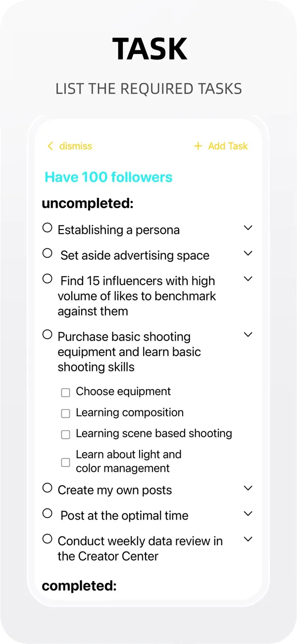Click the Add Task button text
Screen dimensions: 297x644
point(228,146)
